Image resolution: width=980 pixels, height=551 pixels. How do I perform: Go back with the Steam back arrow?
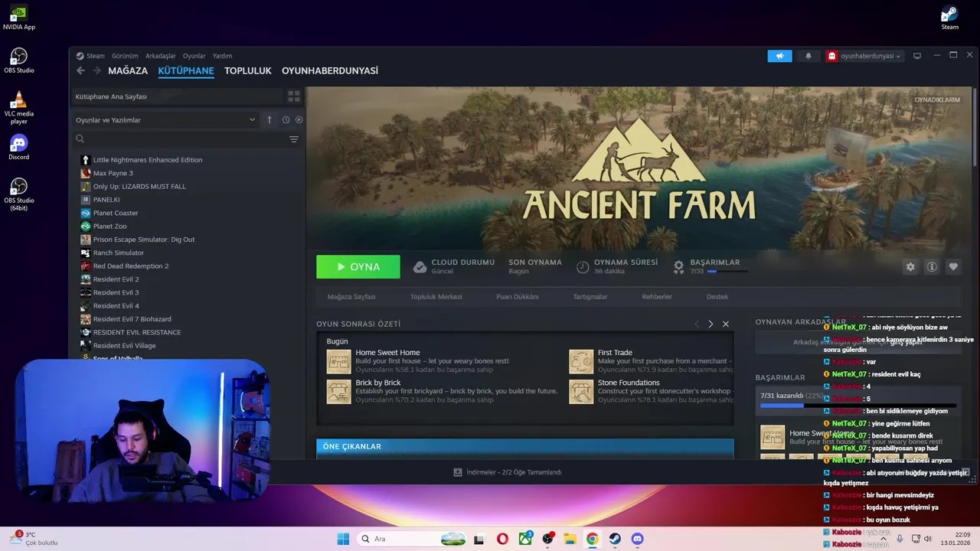tap(80, 70)
